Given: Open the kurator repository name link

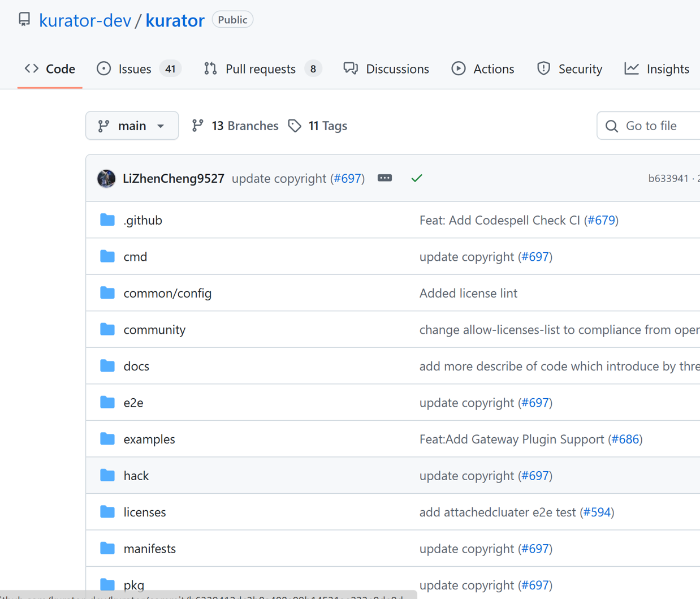Looking at the screenshot, I should [175, 20].
